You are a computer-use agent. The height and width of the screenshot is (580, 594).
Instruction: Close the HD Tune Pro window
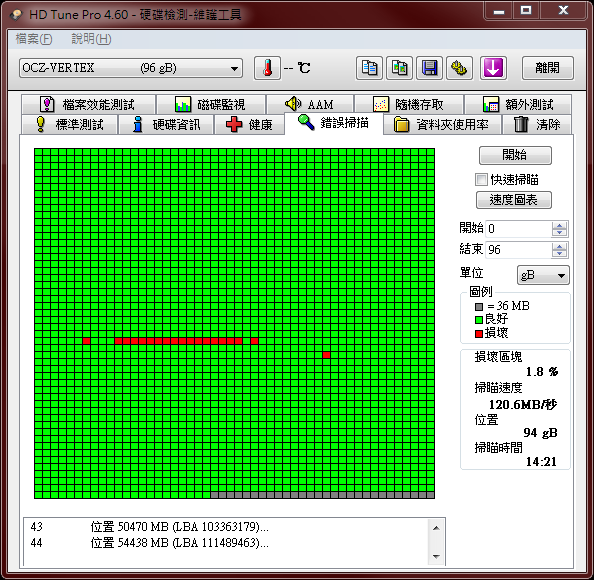tap(563, 11)
